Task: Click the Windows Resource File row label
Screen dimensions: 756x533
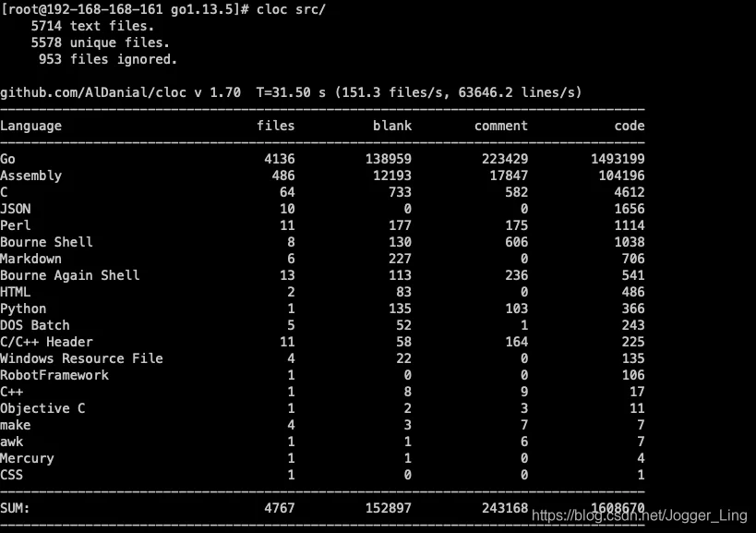Action: (81, 358)
